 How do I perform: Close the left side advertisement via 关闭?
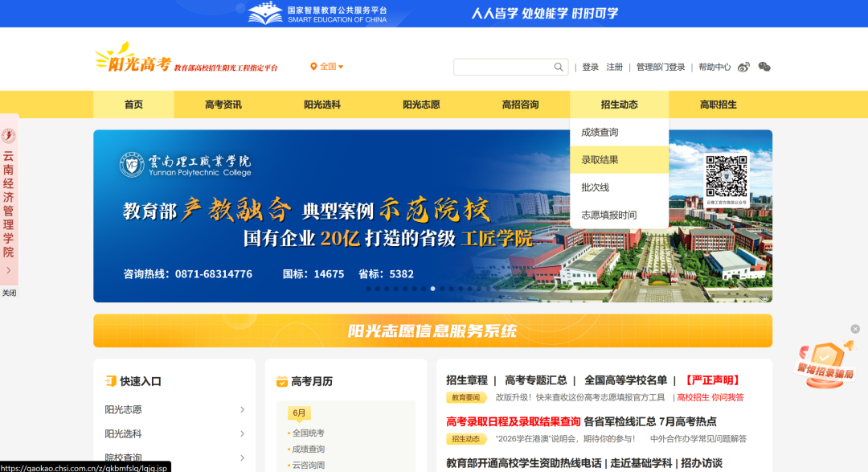point(9,293)
